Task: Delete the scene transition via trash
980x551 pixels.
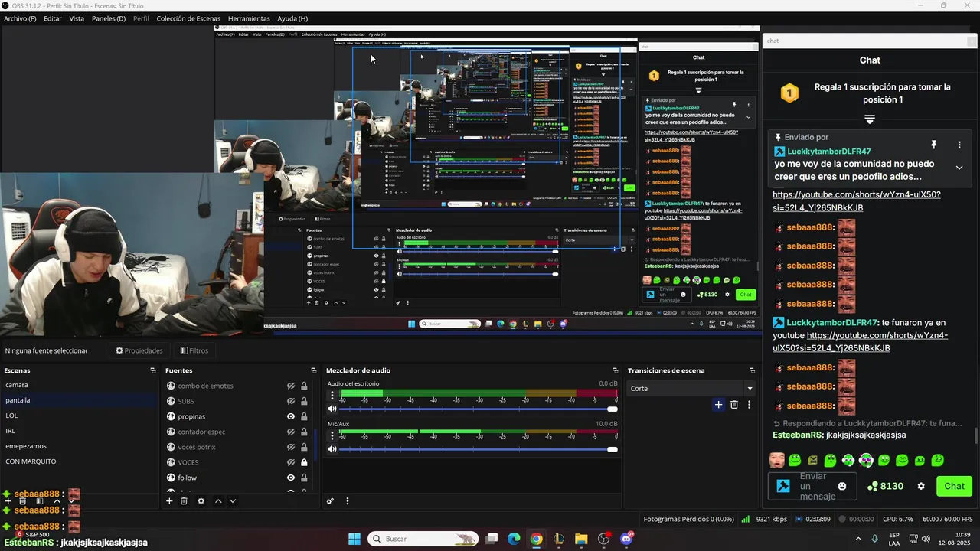Action: pyautogui.click(x=734, y=405)
